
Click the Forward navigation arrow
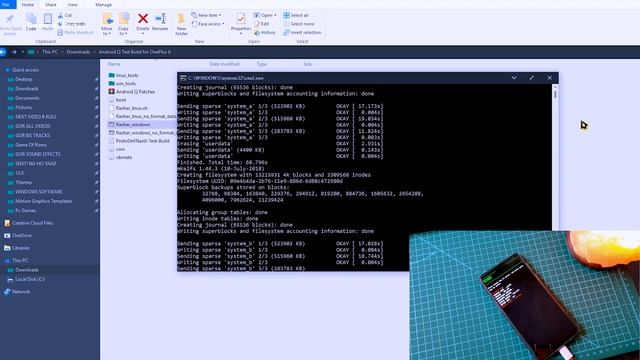coord(14,52)
